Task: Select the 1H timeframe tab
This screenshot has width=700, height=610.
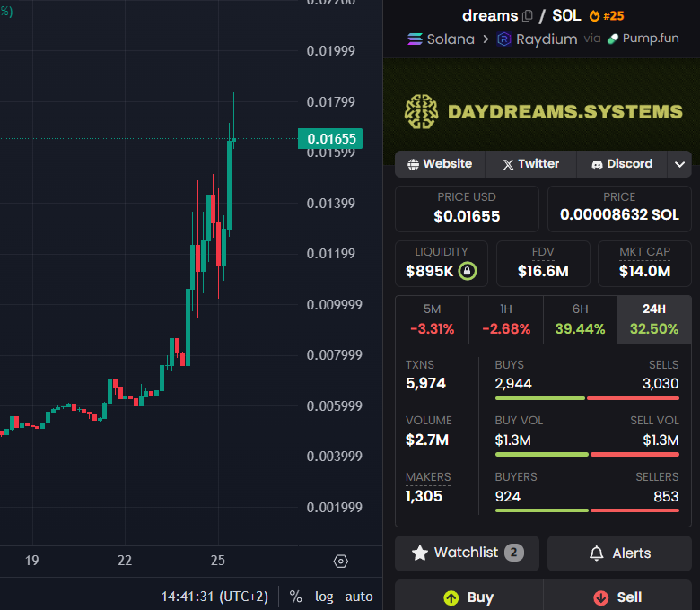Action: tap(506, 319)
